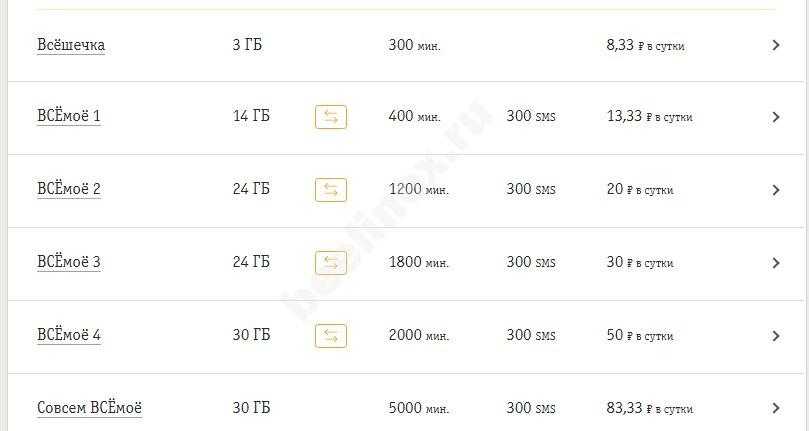809x431 pixels.
Task: Open the ВСЁмоё 1 tariff link
Action: pyautogui.click(x=69, y=116)
